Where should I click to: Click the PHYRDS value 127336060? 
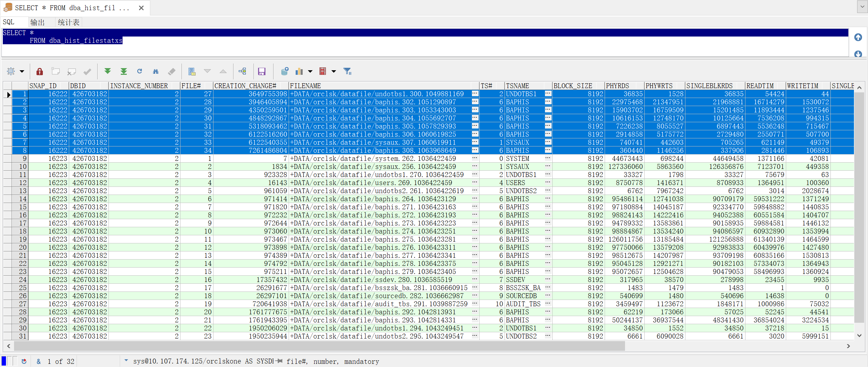tap(624, 166)
